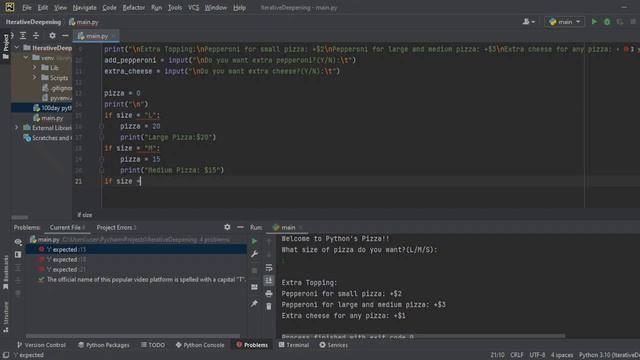640x360 pixels.
Task: Toggle soft-wrap in Run console
Action: [x=269, y=268]
